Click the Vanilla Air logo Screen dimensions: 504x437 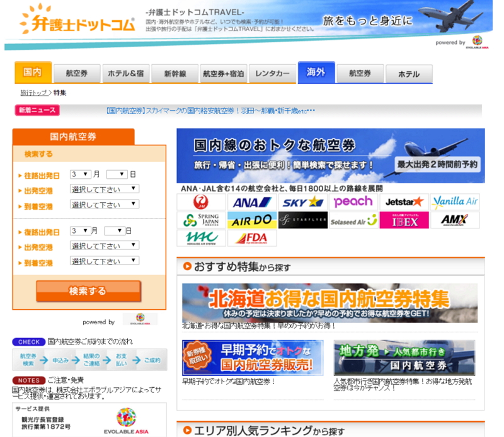coord(455,201)
